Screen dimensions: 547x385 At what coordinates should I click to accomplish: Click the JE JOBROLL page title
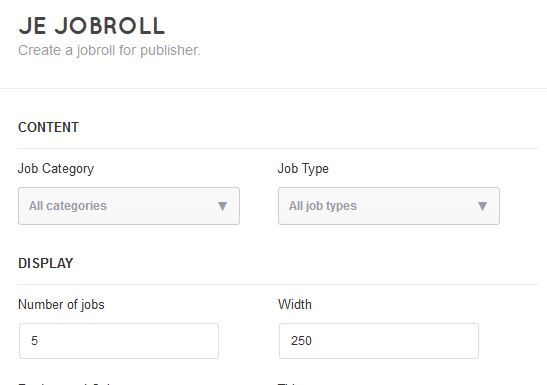click(x=91, y=26)
